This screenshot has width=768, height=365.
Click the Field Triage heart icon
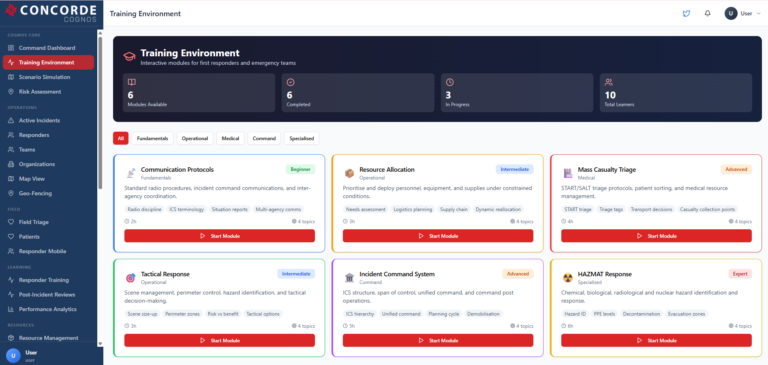click(x=11, y=222)
